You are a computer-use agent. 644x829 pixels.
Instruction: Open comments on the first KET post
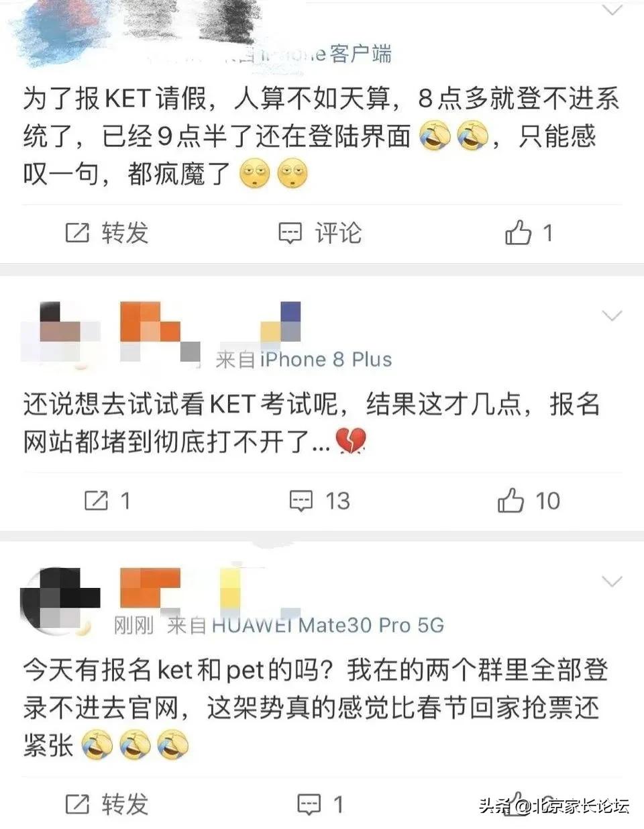click(320, 233)
